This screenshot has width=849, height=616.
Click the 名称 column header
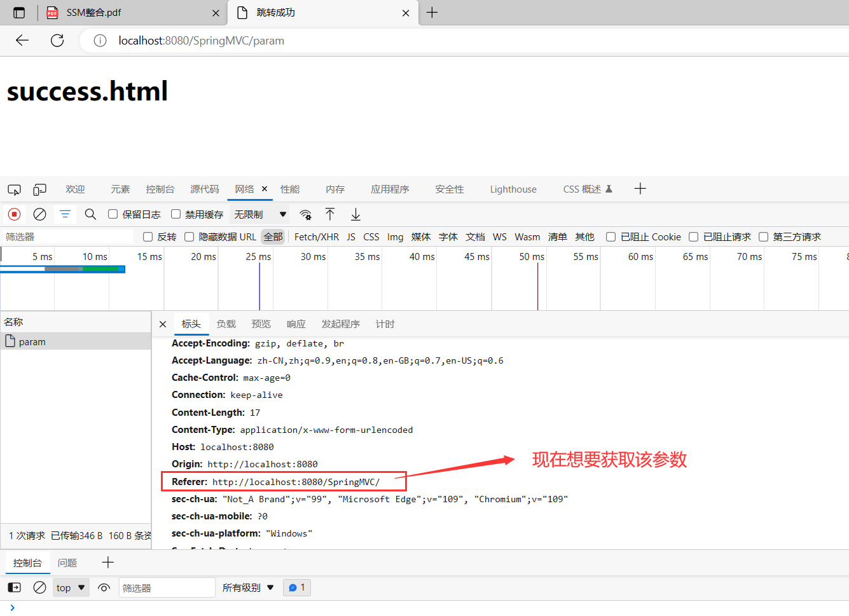pos(76,322)
